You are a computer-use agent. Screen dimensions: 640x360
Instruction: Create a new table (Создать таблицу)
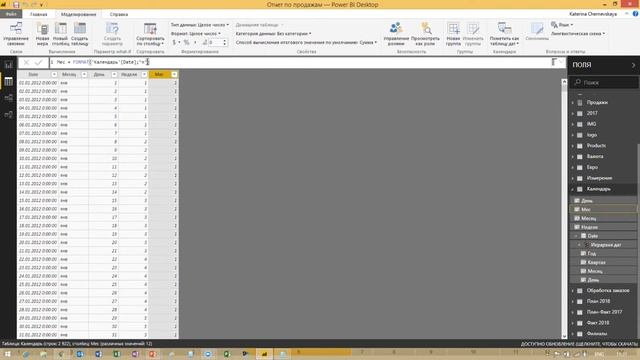click(x=80, y=34)
